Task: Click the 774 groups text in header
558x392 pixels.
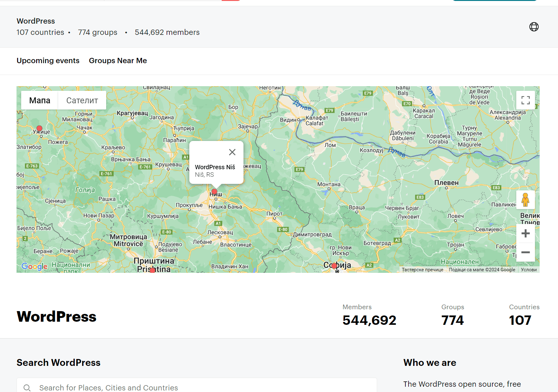Action: pos(97,32)
